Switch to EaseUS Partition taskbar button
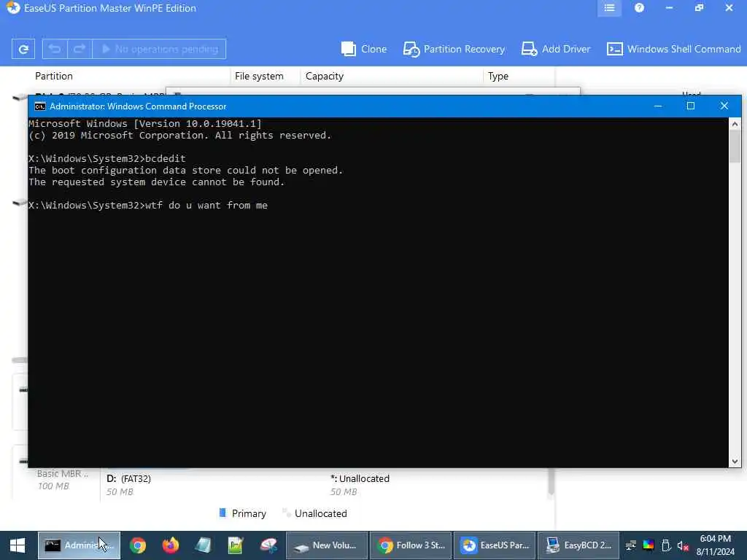The width and height of the screenshot is (747, 560). coord(495,545)
